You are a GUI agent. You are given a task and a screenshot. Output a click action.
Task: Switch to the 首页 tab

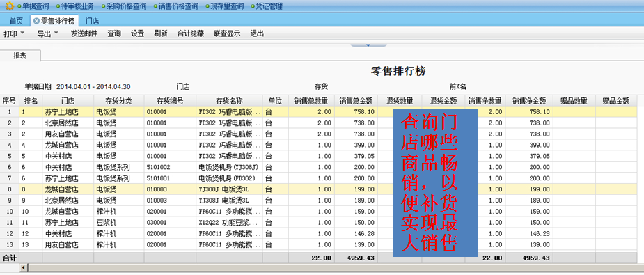pyautogui.click(x=16, y=21)
